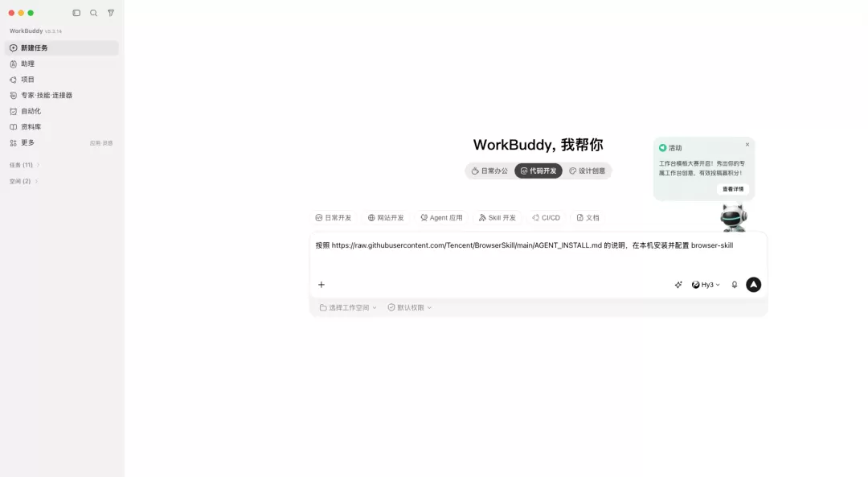
Task: Click the green 活动 badge icon
Action: click(662, 148)
